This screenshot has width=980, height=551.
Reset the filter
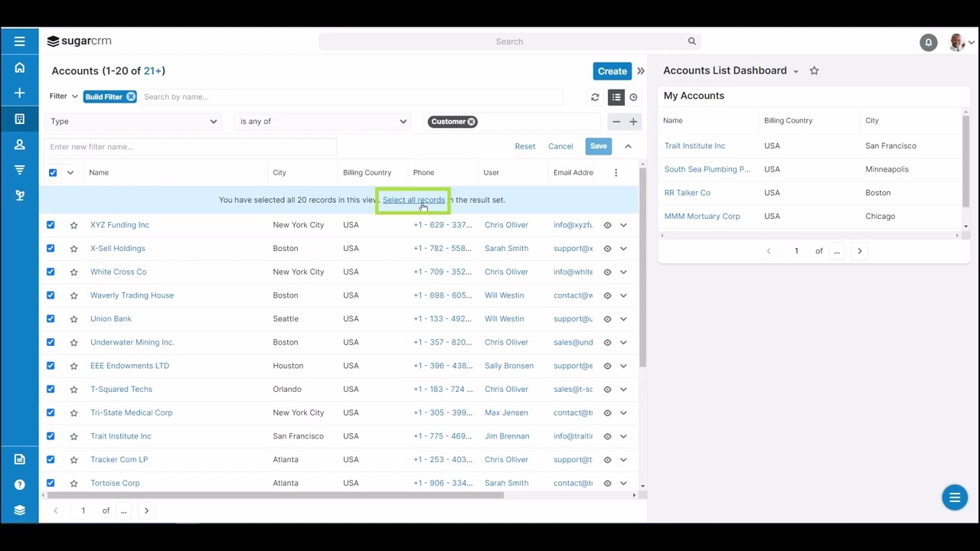point(525,146)
